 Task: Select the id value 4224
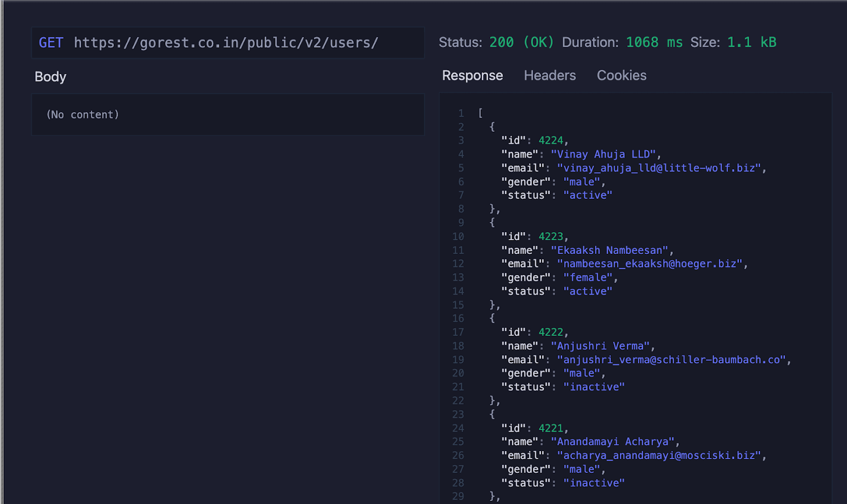click(x=551, y=141)
